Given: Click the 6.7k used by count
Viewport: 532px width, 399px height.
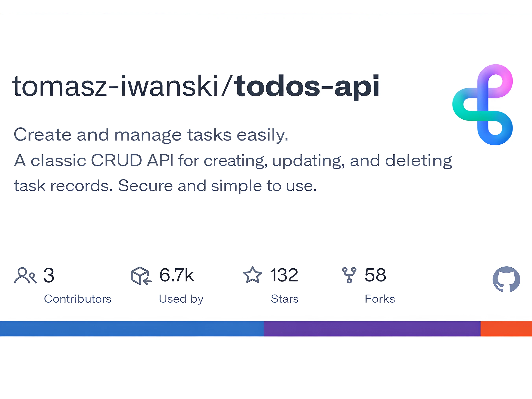Looking at the screenshot, I should click(x=176, y=275).
